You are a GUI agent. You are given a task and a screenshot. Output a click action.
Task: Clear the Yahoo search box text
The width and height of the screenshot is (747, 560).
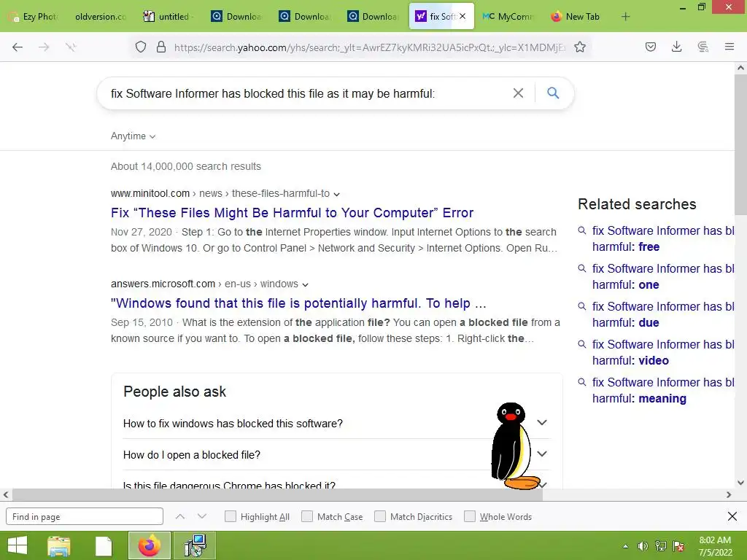[x=518, y=93]
